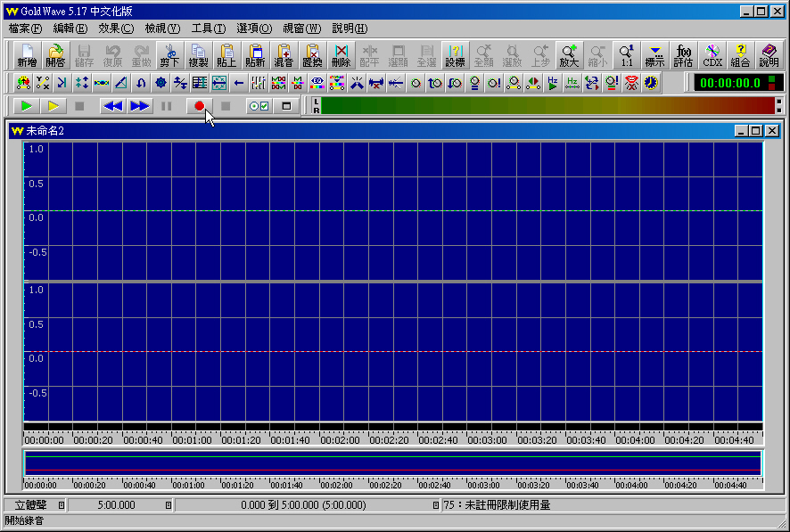Click the 混音 (Mix) toolbar icon
Screen dimensions: 790x532
tap(284, 55)
